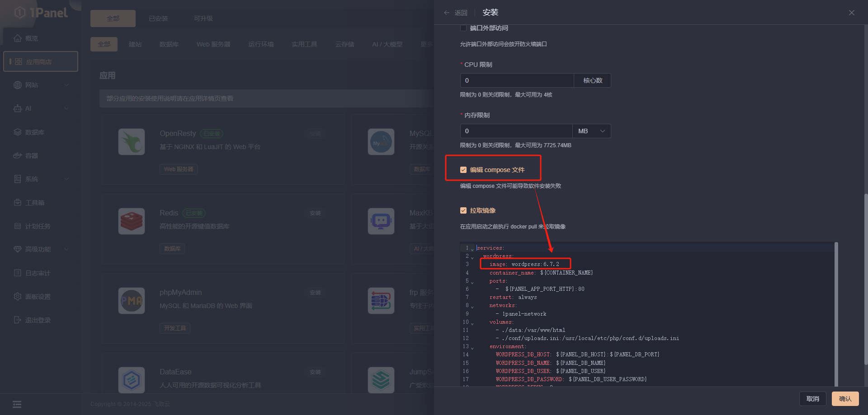The height and width of the screenshot is (415, 868).
Task: Click the 容器 docker icon
Action: click(18, 156)
